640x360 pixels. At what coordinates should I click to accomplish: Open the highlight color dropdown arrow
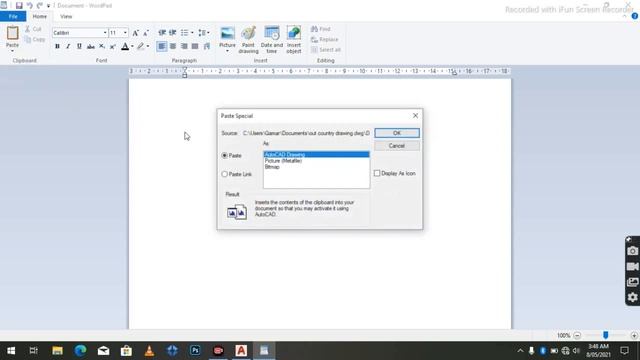(x=148, y=47)
